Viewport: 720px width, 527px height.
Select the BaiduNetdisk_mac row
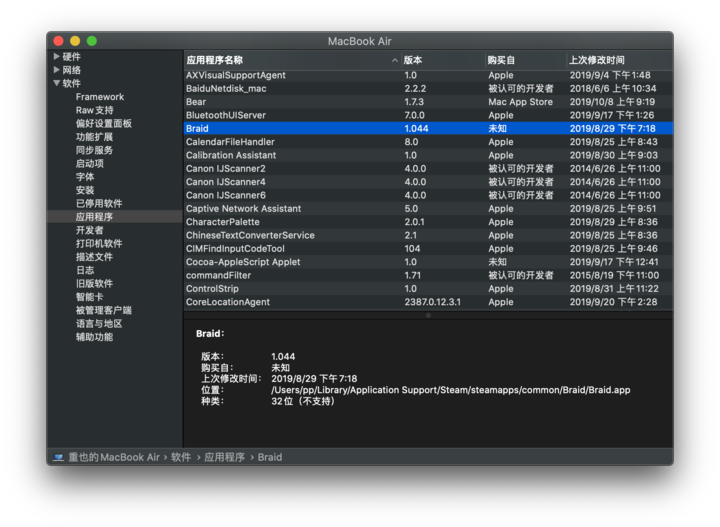pos(428,89)
